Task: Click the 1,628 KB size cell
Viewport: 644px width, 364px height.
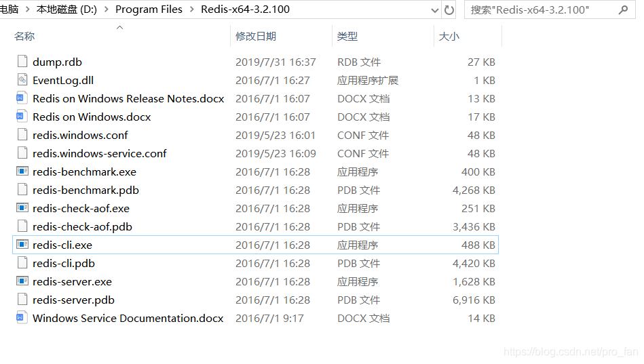Action: [x=474, y=281]
